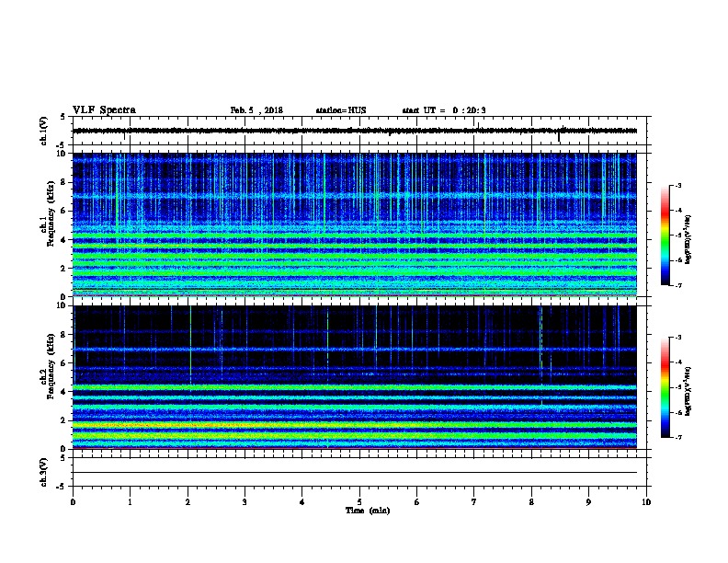The width and height of the screenshot is (728, 563).
Task: Click the "ch.1(V)" voltage axis label
Action: 44,131
